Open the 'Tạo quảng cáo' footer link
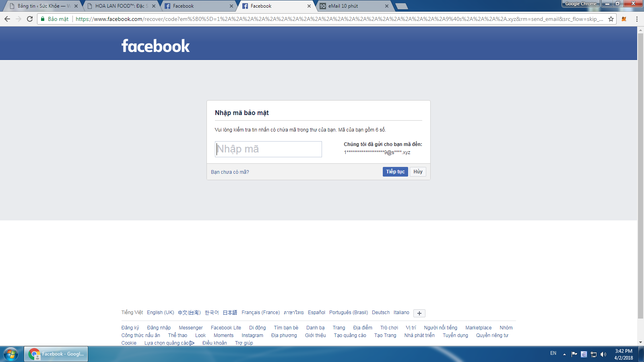Image resolution: width=644 pixels, height=362 pixels. tap(350, 335)
